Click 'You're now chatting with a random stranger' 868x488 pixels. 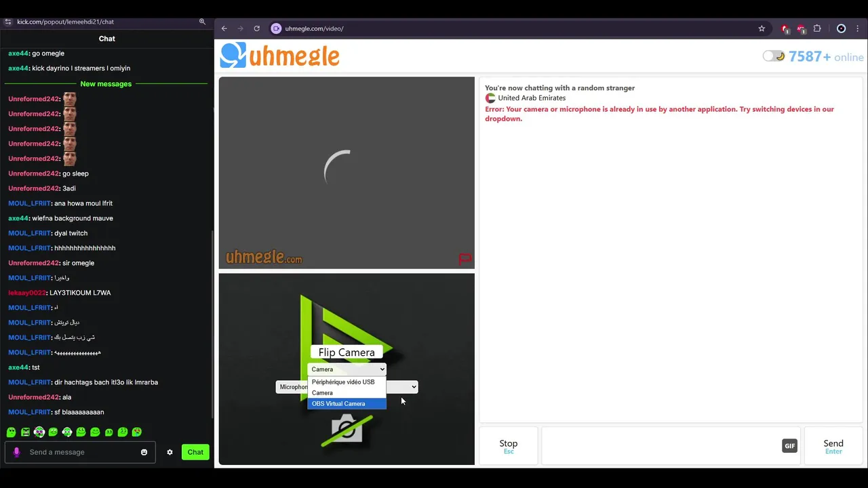559,87
